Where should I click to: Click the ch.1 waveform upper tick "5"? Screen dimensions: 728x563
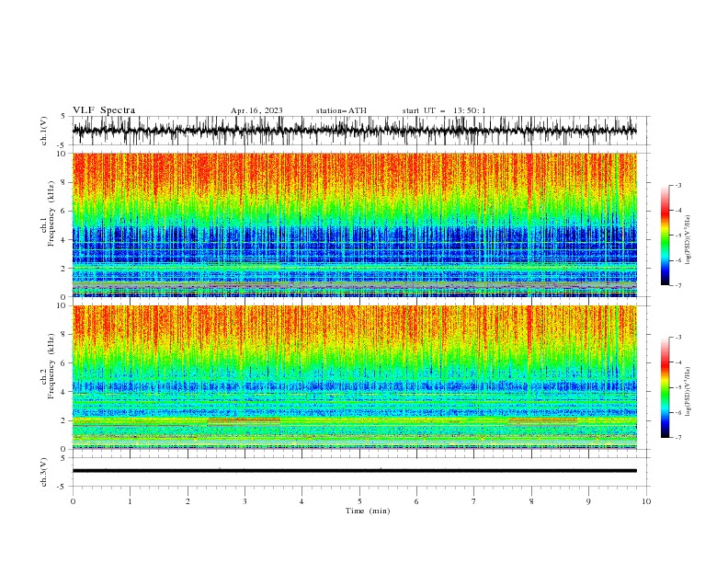tap(63, 117)
